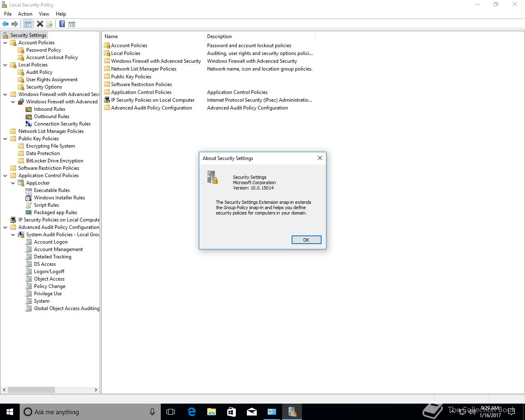Click the Export List toolbar icon

pos(50,24)
